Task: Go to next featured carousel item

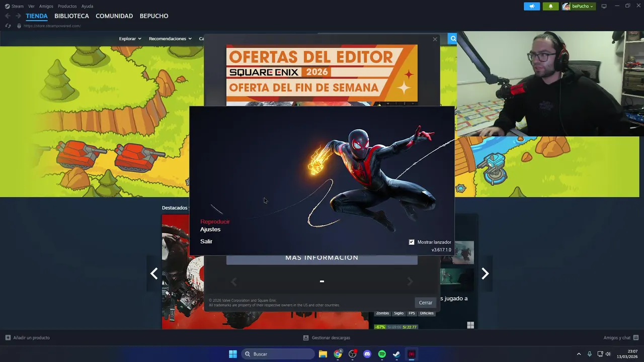Action: point(485,274)
